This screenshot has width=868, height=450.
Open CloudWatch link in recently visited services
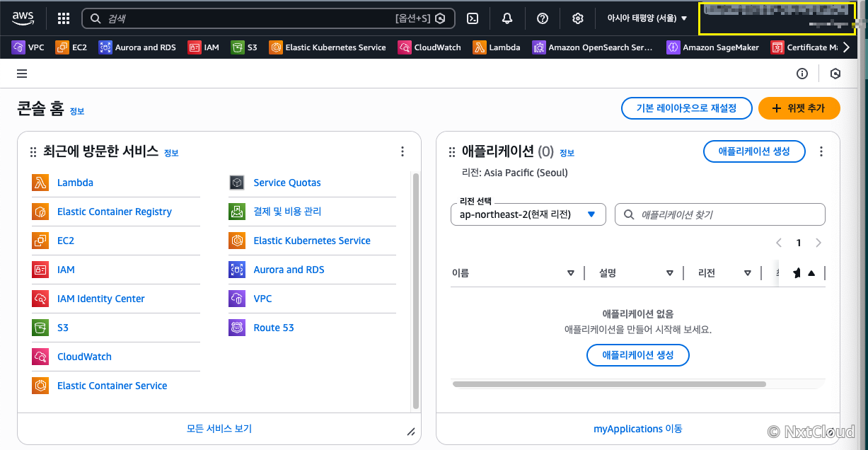84,357
